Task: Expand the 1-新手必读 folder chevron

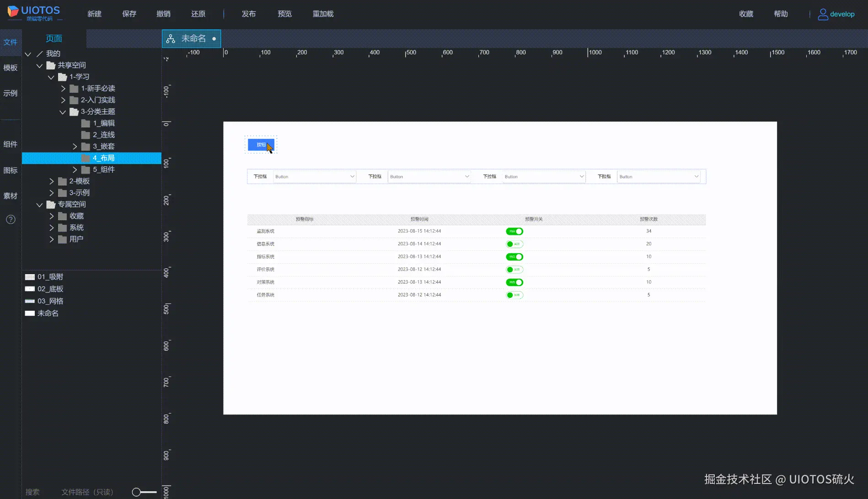Action: click(63, 89)
